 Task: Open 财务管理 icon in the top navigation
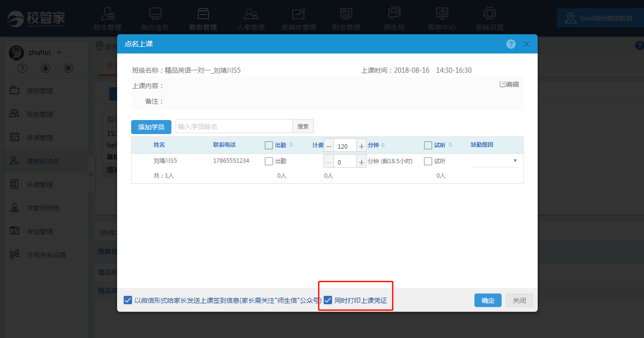click(x=346, y=19)
